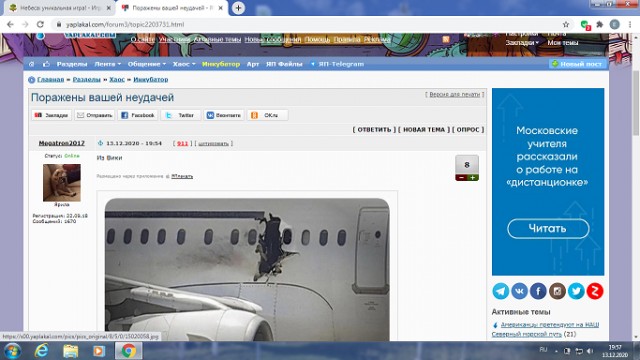The image size is (640, 360).
Task: Open the damaged airplane photo
Action: pos(247,269)
